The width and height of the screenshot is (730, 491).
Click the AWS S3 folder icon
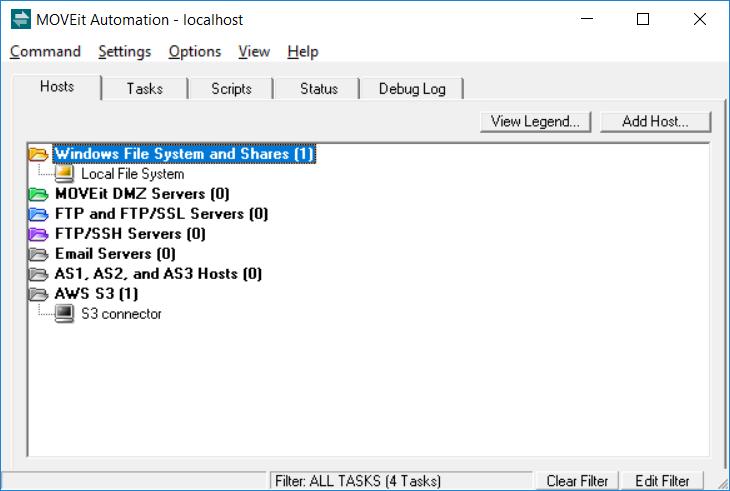39,294
